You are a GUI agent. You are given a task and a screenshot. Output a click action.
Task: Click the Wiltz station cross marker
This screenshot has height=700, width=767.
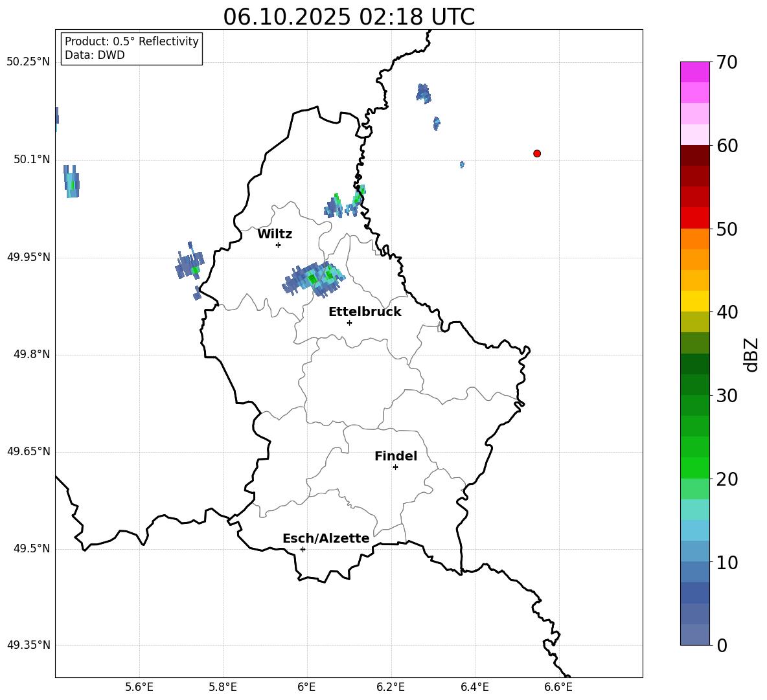[x=279, y=245]
